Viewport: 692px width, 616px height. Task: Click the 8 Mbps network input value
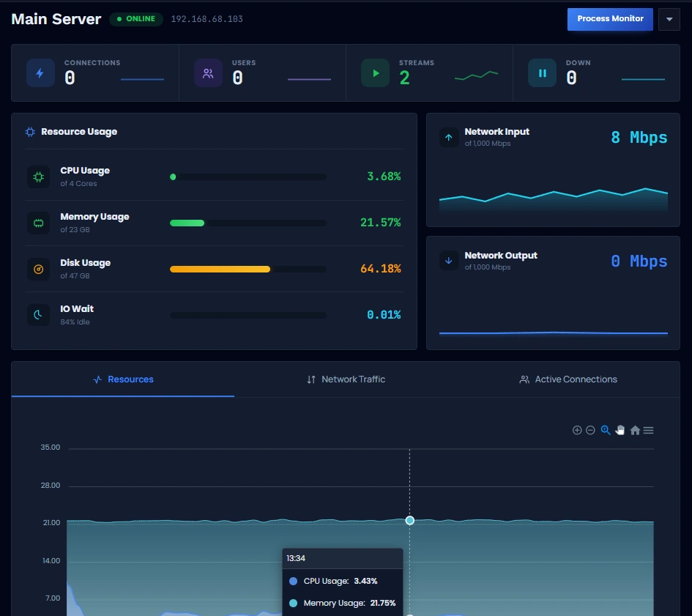coord(639,137)
